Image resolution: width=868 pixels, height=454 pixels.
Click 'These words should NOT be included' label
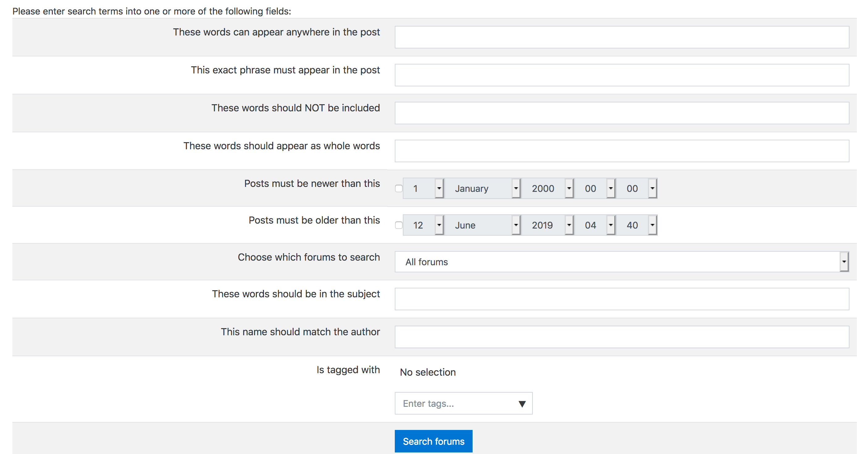point(295,108)
